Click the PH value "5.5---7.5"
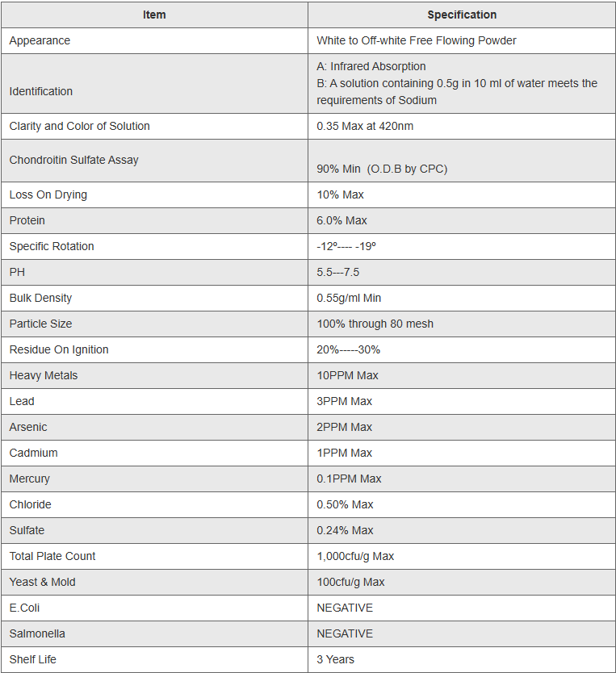 pyautogui.click(x=338, y=272)
